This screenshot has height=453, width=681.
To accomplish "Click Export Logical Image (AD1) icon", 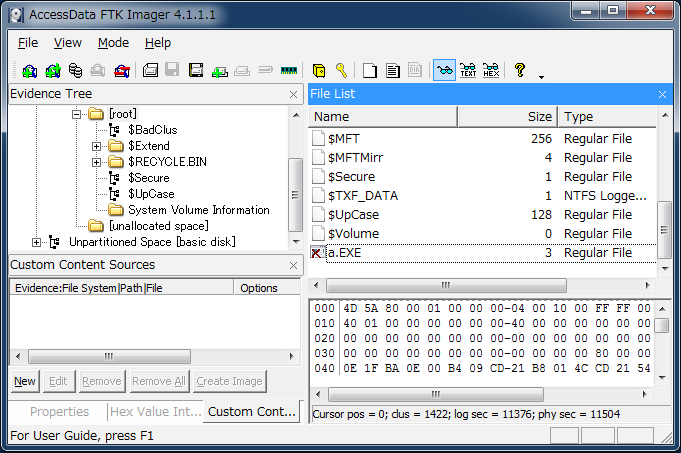I will point(196,70).
